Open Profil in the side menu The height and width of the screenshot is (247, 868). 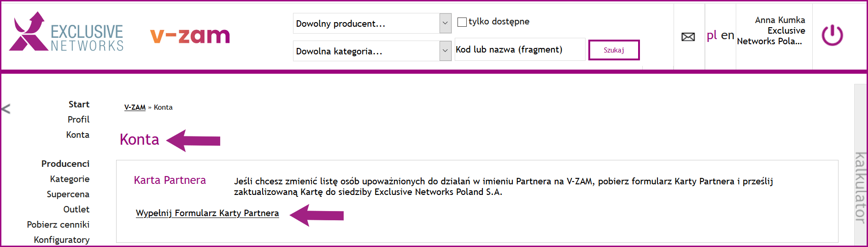[78, 120]
